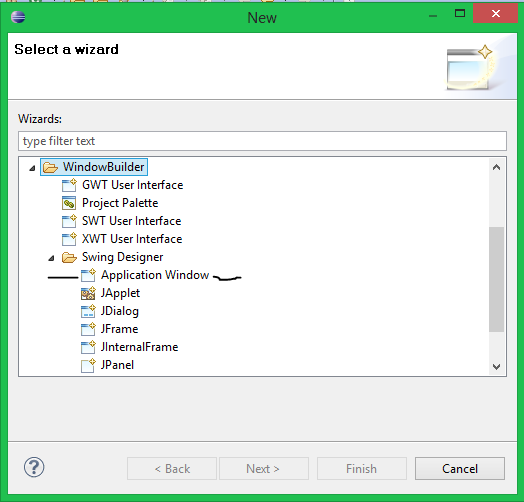Click the JPanel wizard icon
524x502 pixels.
[89, 366]
